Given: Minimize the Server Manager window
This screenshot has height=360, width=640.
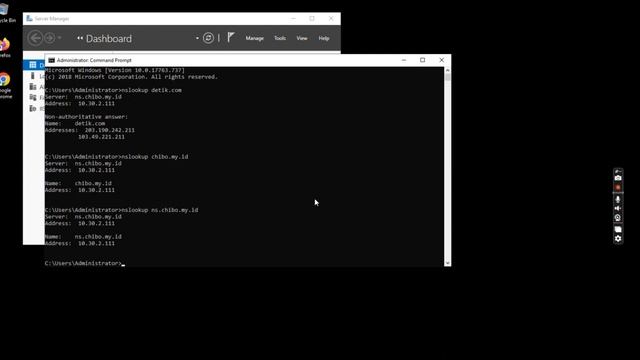Looking at the screenshot, I should [293, 18].
